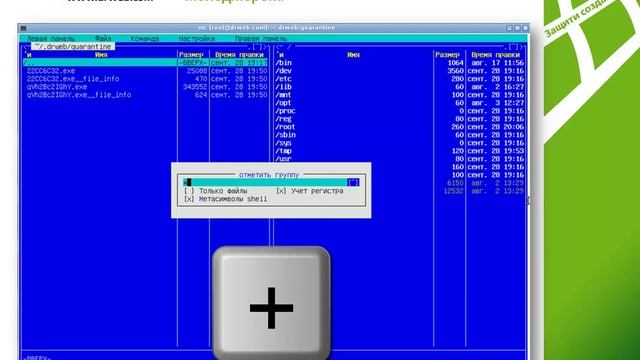Toggle the "Метасимволы shell" checkbox
This screenshot has height=360, width=640.
[x=189, y=199]
